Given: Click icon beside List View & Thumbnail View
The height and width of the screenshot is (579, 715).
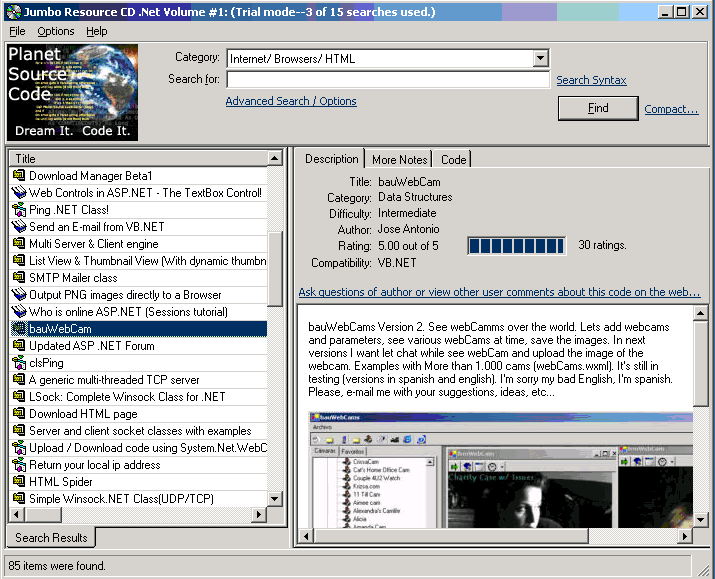Looking at the screenshot, I should [19, 260].
